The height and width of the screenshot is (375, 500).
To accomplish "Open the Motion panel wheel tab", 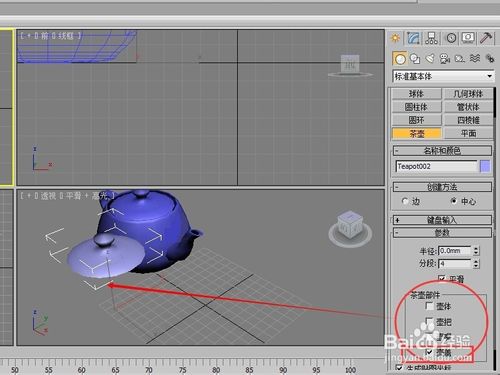I will [451, 38].
